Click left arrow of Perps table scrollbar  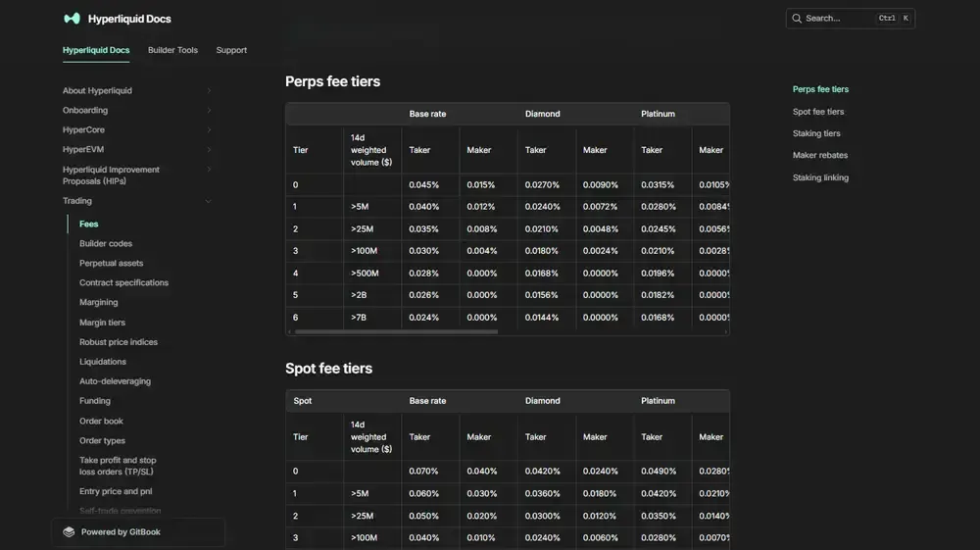(x=289, y=332)
